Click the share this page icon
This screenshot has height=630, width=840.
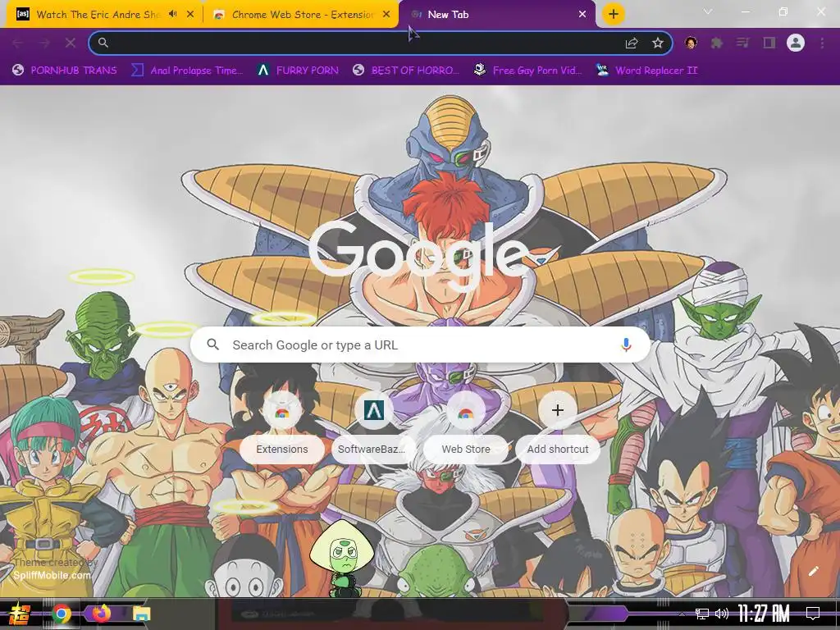632,43
